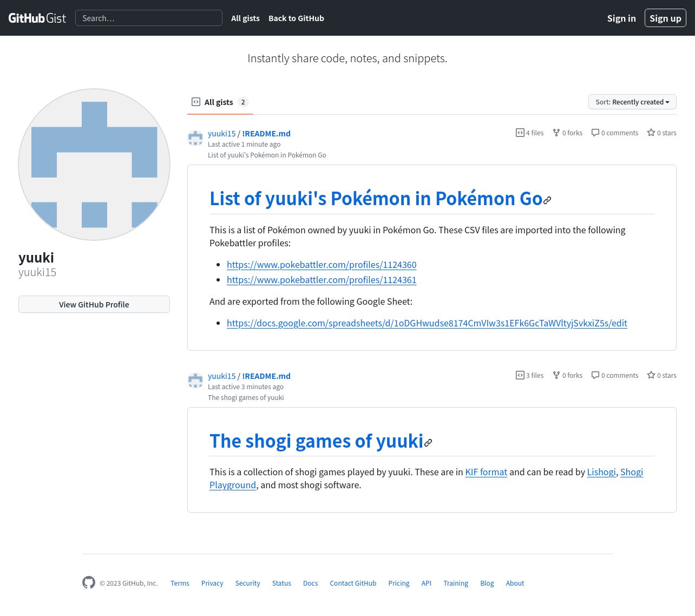
Task: Click anchor link icon after Pokémon Go heading
Action: click(547, 200)
